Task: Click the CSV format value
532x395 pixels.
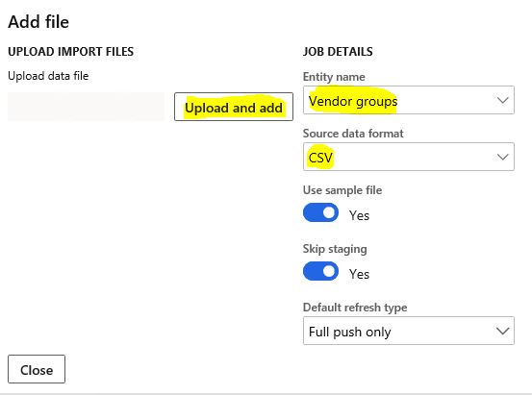Action: coord(320,158)
